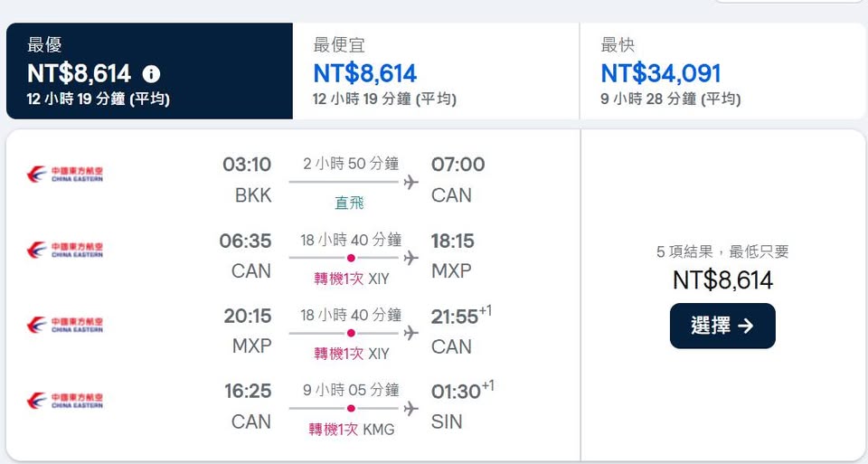The height and width of the screenshot is (464, 868).
Task: Click the 03:10 BKK departure time
Action: click(x=247, y=165)
